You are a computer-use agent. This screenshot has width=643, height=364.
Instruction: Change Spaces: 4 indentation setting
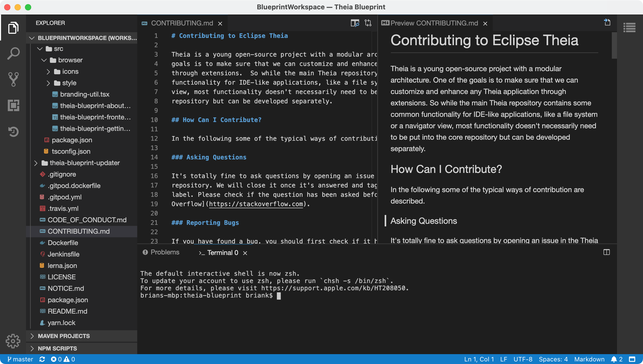pyautogui.click(x=553, y=359)
